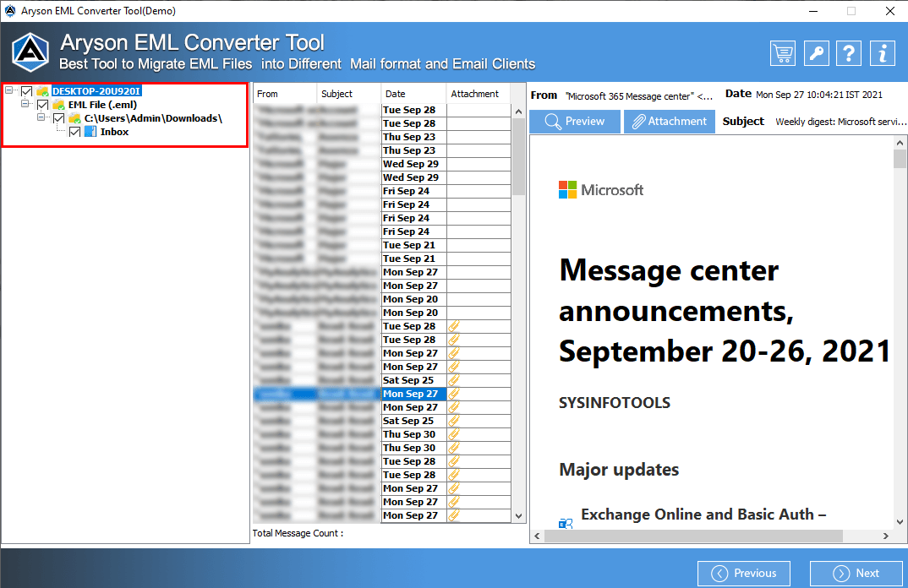The width and height of the screenshot is (908, 588).
Task: Click the Previous button
Action: [743, 573]
